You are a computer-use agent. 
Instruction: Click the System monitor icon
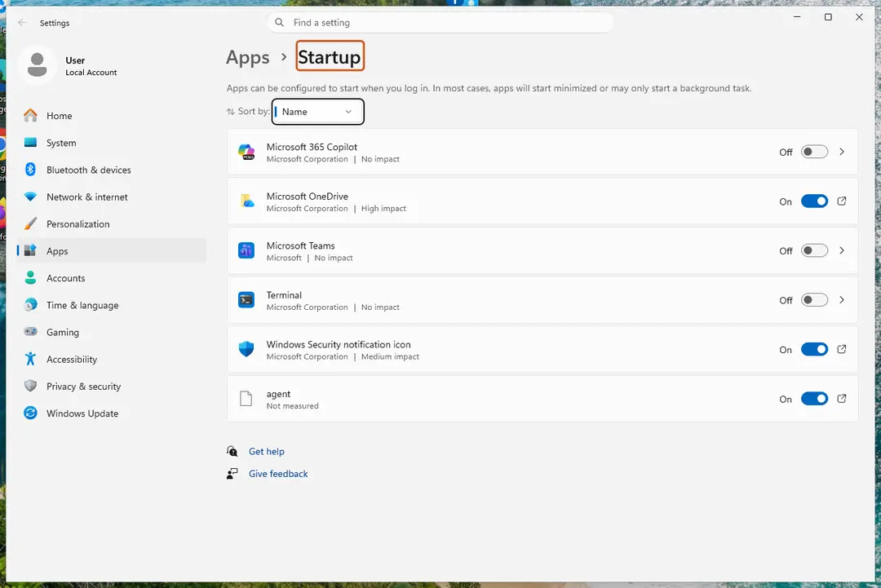click(30, 143)
